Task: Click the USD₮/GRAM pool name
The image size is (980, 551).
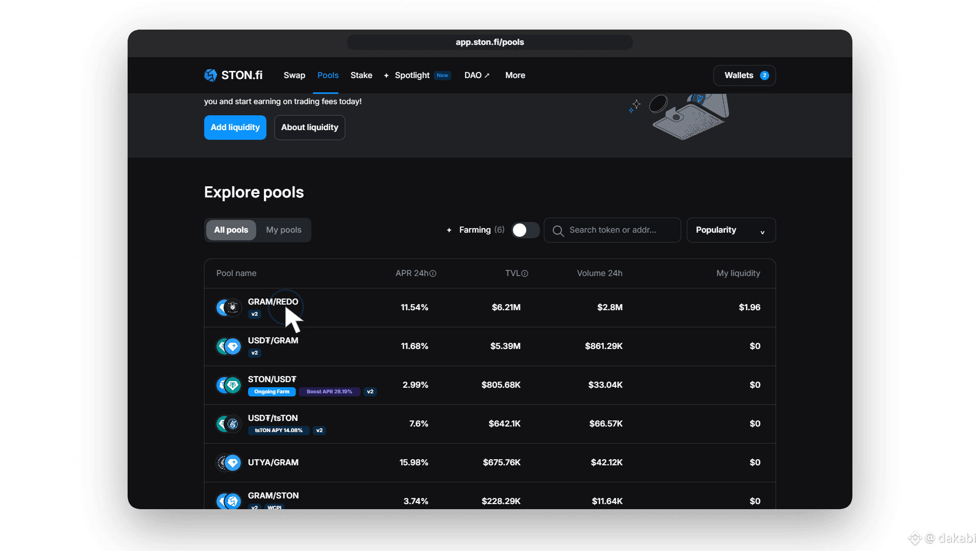Action: click(273, 341)
